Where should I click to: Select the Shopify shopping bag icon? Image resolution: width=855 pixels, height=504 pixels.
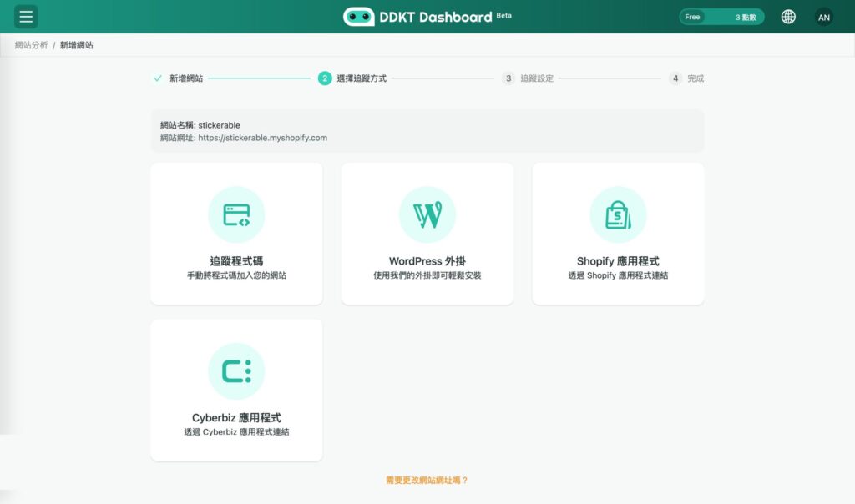point(618,214)
